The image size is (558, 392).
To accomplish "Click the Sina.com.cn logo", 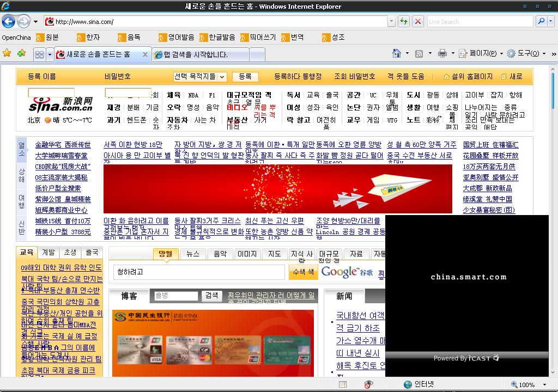I will [60, 105].
